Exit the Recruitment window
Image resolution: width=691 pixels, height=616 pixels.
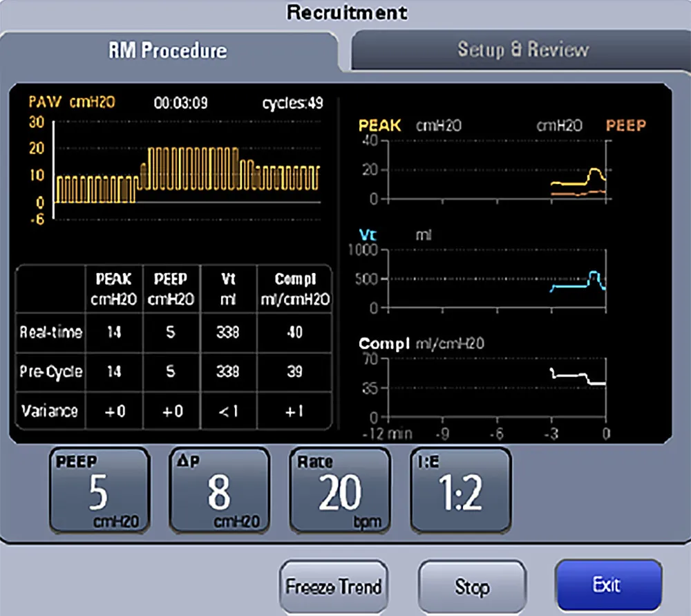click(x=607, y=586)
